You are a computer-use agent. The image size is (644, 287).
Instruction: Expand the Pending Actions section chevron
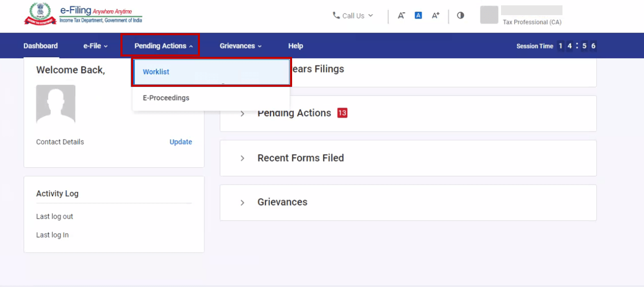pyautogui.click(x=243, y=113)
